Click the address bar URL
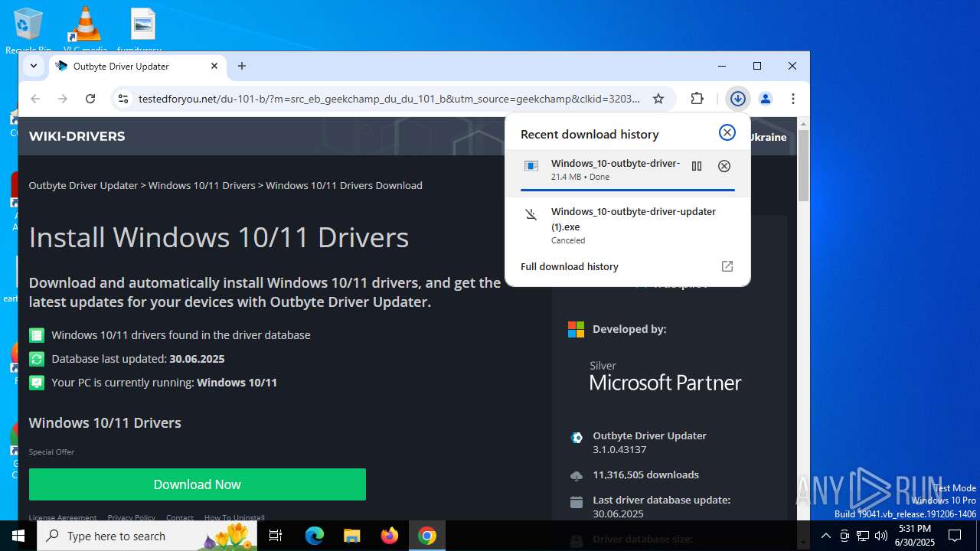The width and height of the screenshot is (980, 551). tap(389, 99)
